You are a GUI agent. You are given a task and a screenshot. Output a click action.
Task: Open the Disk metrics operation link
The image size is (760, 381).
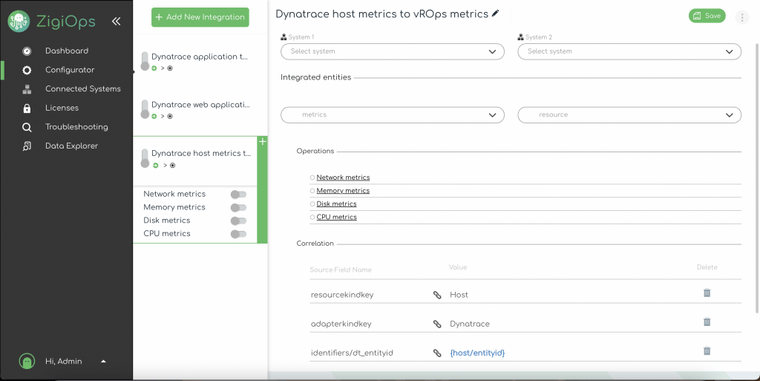click(336, 204)
